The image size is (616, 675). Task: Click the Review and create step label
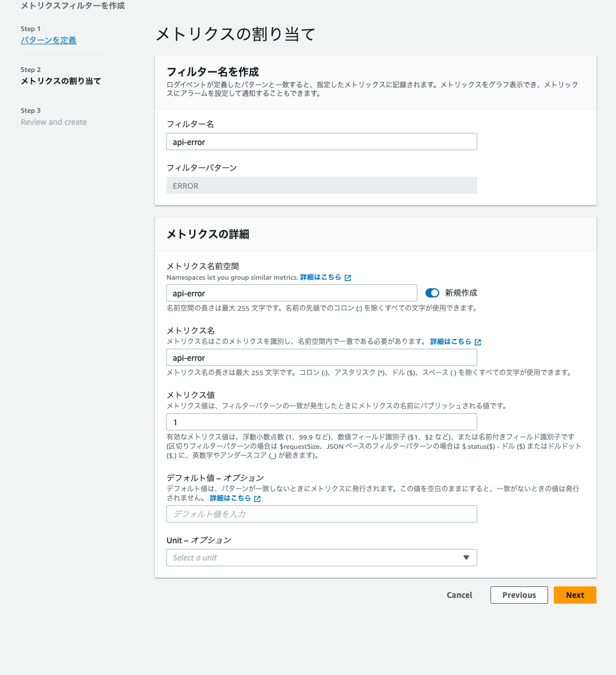pos(54,122)
